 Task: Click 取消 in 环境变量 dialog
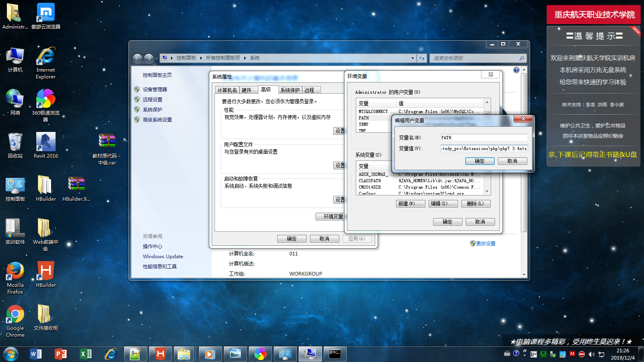(x=480, y=222)
